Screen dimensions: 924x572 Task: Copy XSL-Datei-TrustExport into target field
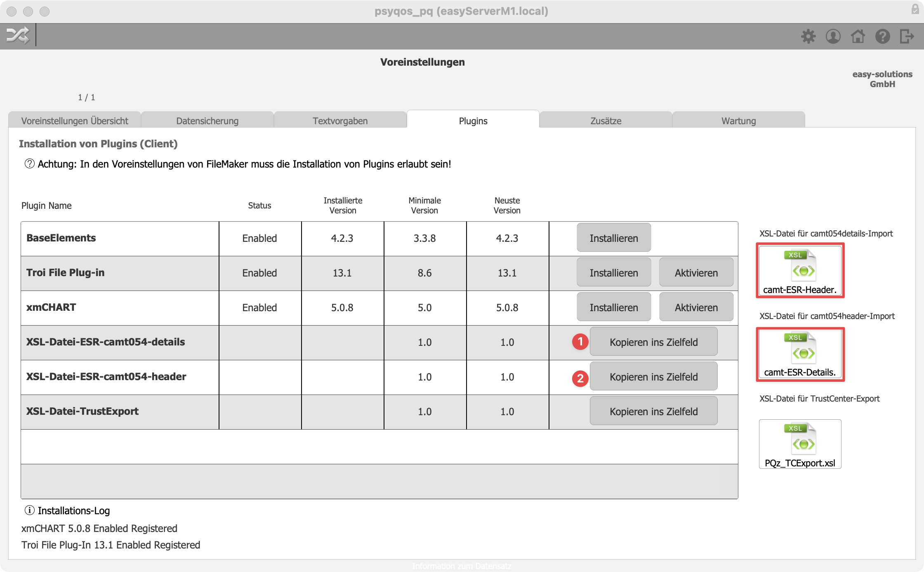point(653,411)
